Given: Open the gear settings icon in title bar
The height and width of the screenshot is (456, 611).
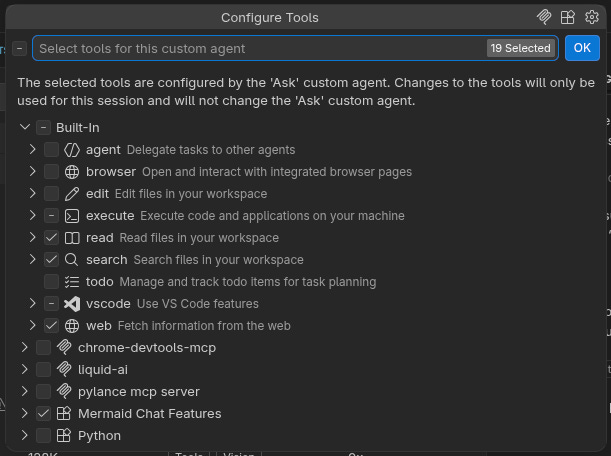Looking at the screenshot, I should point(592,17).
